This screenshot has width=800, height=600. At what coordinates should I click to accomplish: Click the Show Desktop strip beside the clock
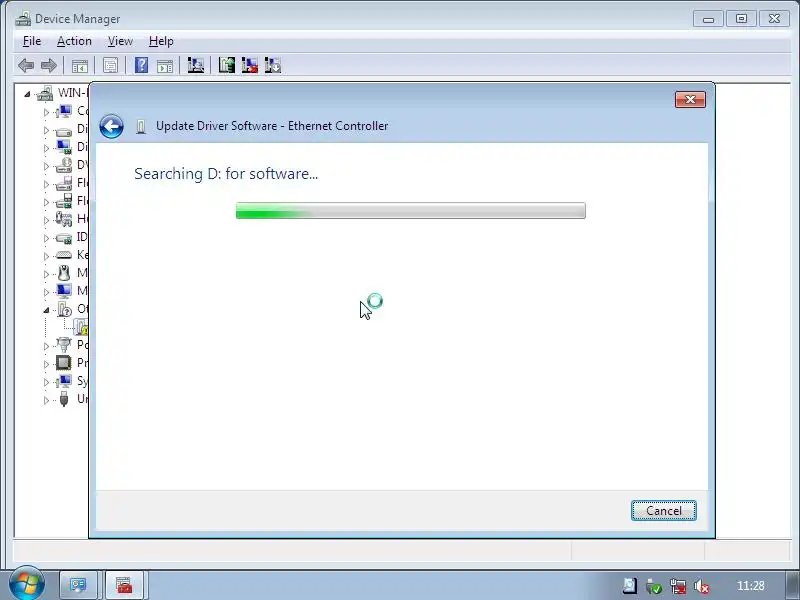pos(791,585)
